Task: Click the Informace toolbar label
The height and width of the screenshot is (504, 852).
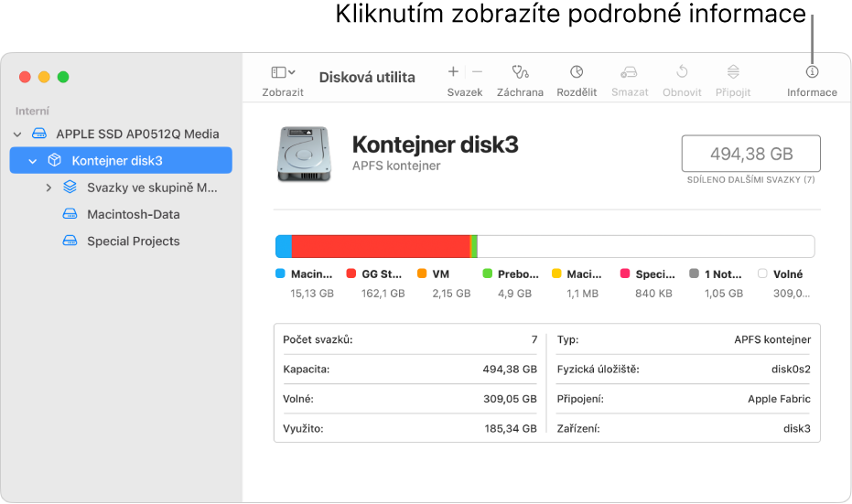Action: (812, 92)
